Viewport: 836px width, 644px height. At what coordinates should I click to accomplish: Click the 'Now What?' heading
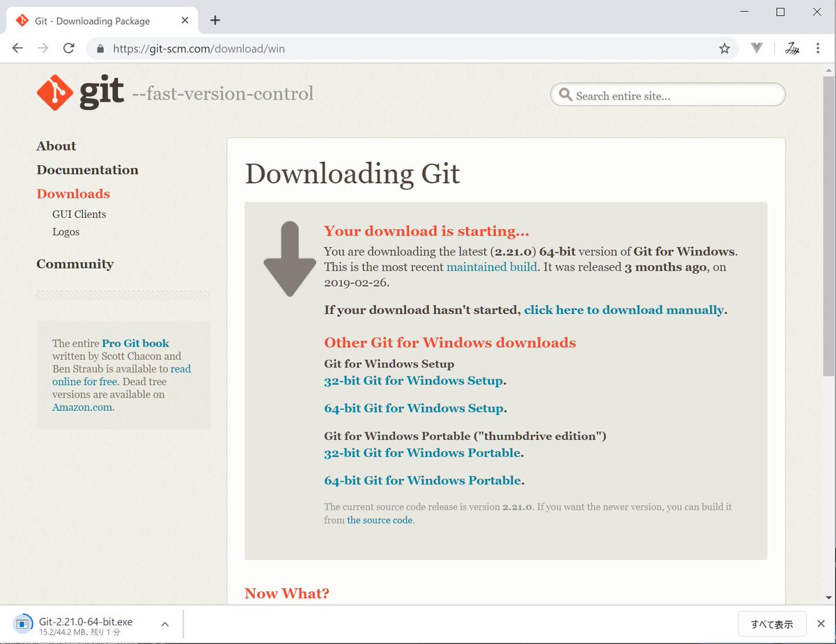point(286,593)
